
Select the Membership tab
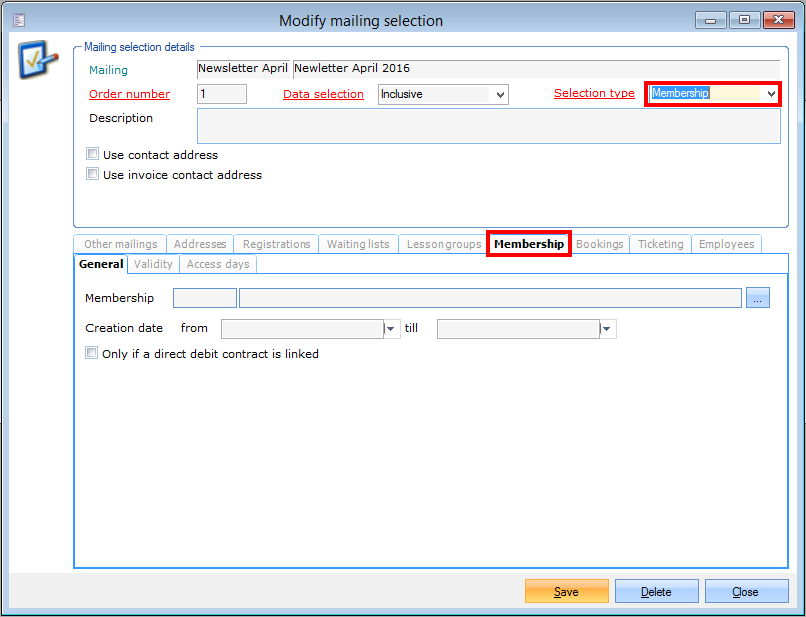(x=528, y=244)
